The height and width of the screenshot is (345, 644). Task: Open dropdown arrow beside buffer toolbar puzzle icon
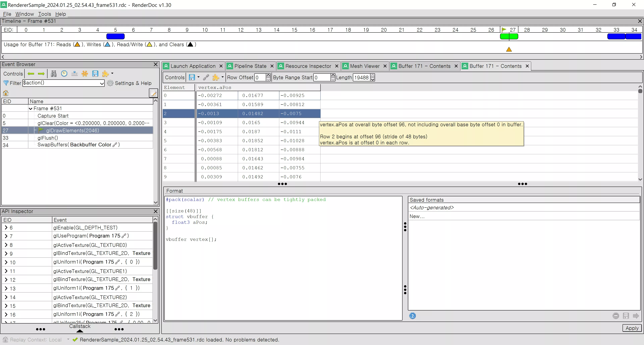pos(223,77)
